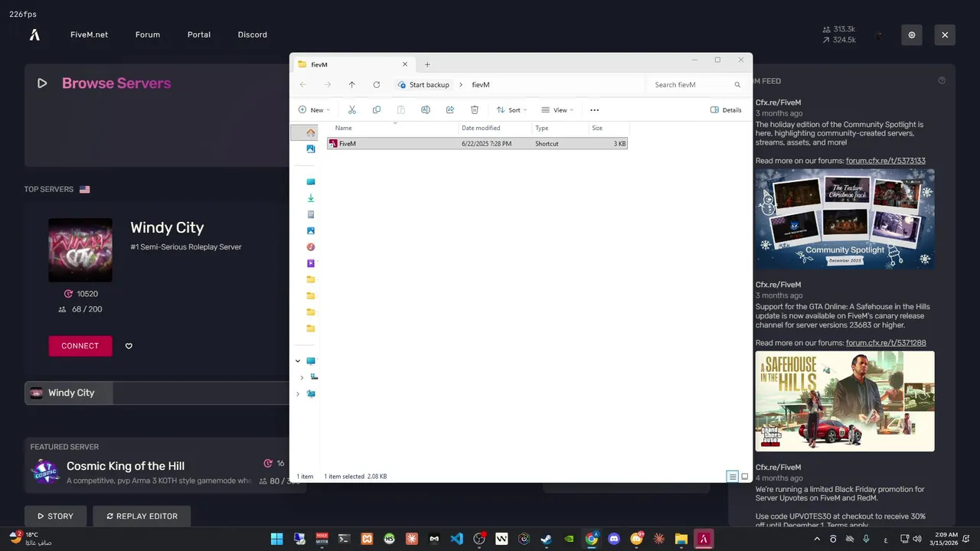Image resolution: width=980 pixels, height=551 pixels.
Task: Click the Cut scissors icon in File Explorer
Action: click(x=352, y=110)
